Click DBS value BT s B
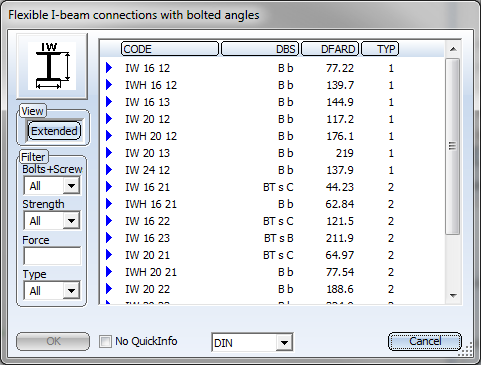481x365 pixels. 279,238
